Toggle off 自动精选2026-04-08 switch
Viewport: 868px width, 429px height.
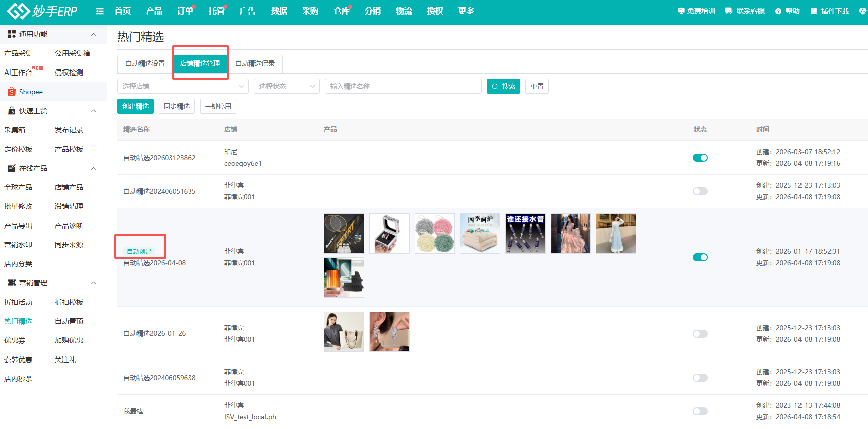pyautogui.click(x=700, y=257)
